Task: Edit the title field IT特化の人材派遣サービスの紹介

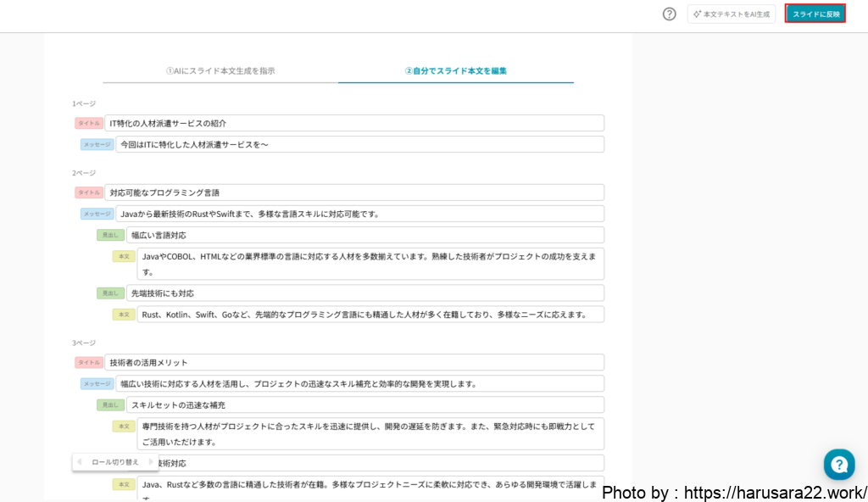Action: pyautogui.click(x=353, y=123)
